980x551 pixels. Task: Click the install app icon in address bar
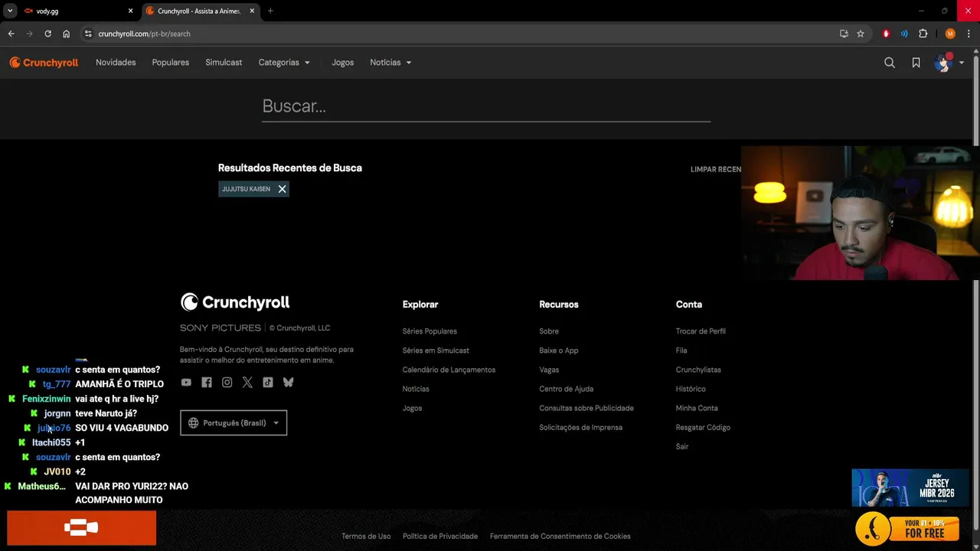click(x=844, y=34)
